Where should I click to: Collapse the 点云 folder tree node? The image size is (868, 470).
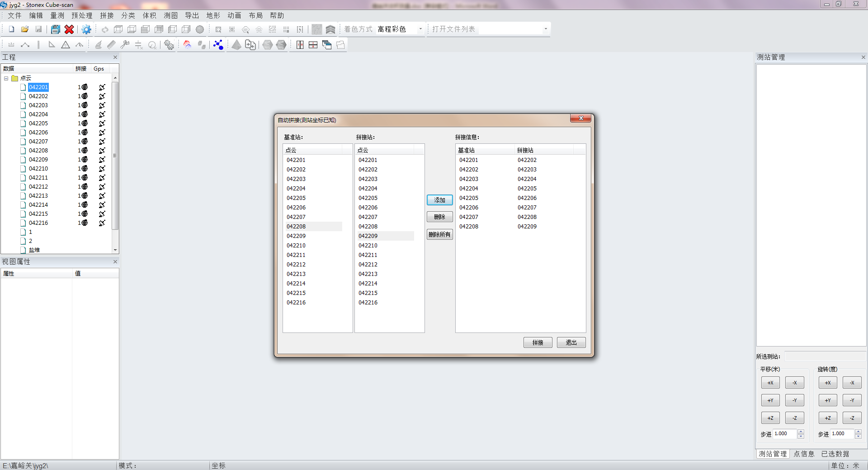click(6, 78)
